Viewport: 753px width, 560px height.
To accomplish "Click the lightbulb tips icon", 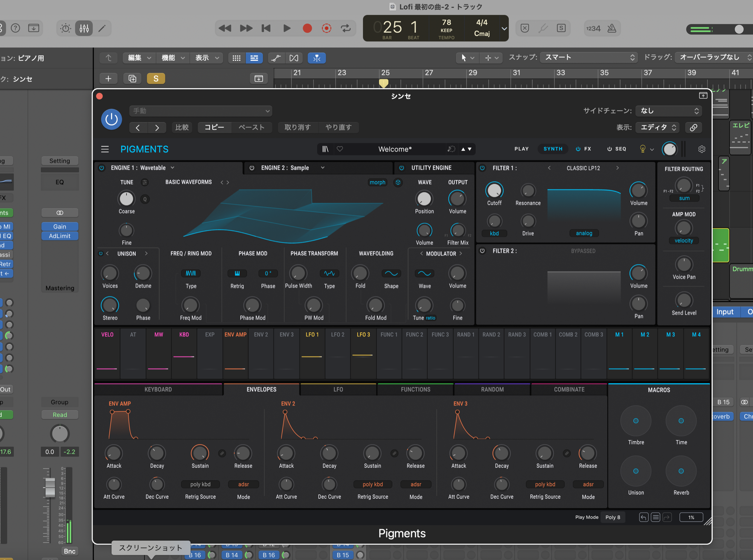I will click(x=643, y=149).
